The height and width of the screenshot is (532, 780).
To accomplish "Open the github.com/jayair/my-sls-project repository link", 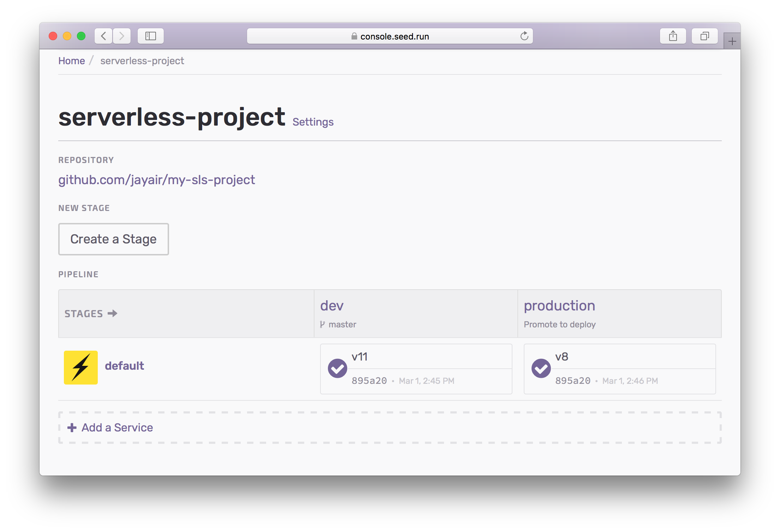I will 156,180.
